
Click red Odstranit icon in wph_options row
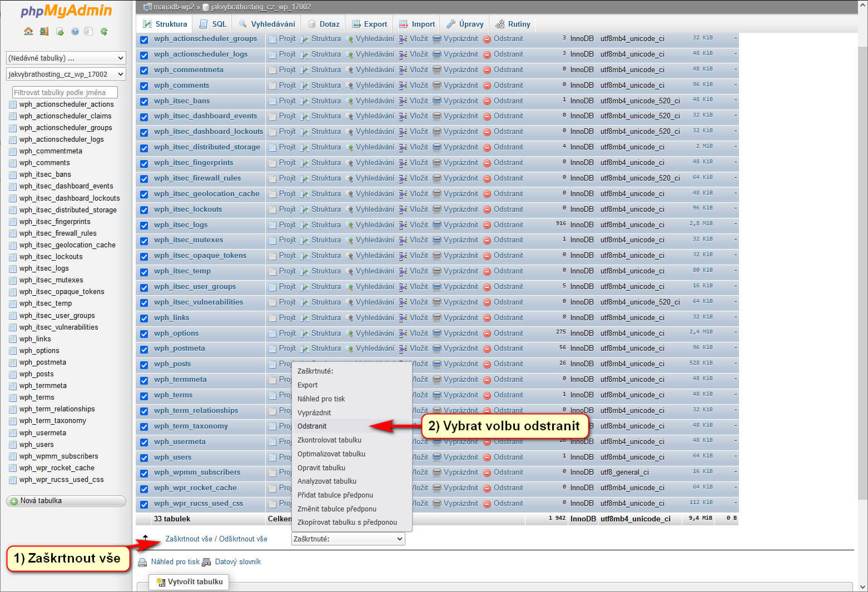tap(487, 334)
